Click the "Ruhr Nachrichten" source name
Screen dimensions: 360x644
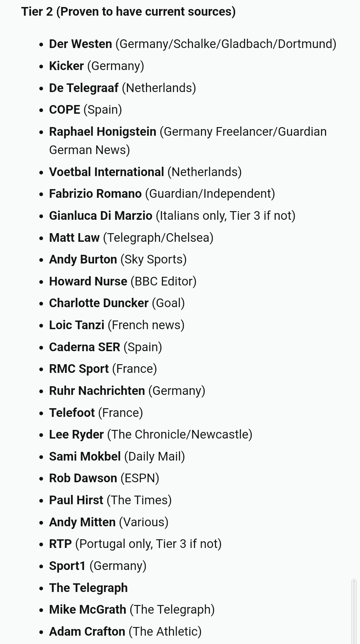[97, 391]
